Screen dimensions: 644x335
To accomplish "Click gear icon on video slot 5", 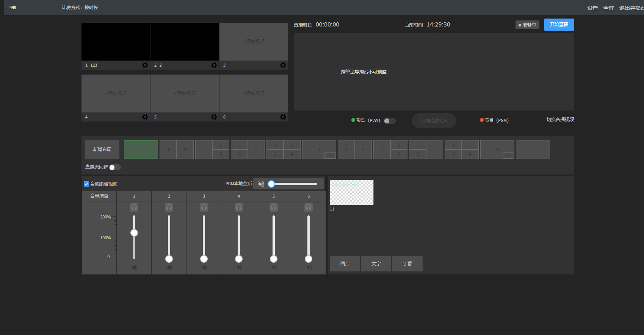I will coord(214,117).
